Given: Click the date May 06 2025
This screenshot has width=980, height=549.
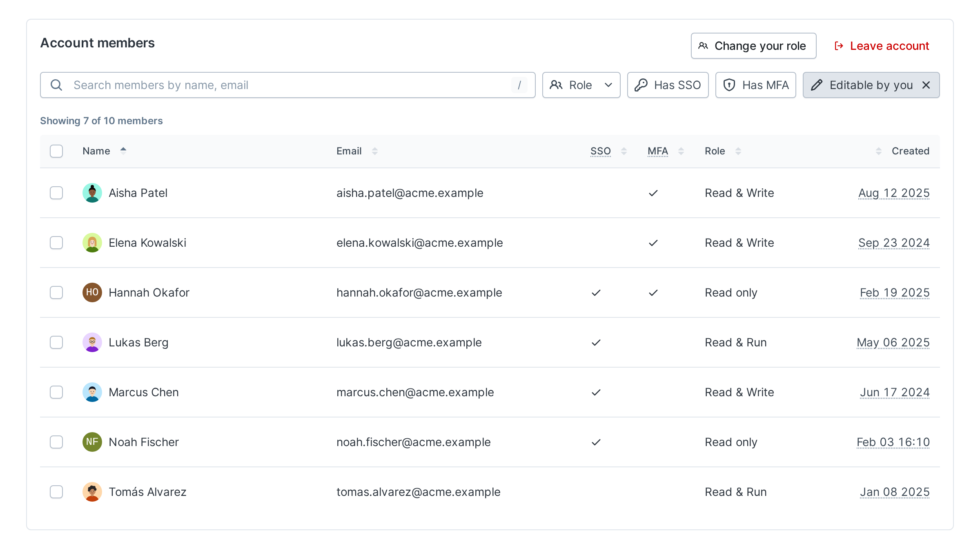Looking at the screenshot, I should [x=893, y=342].
